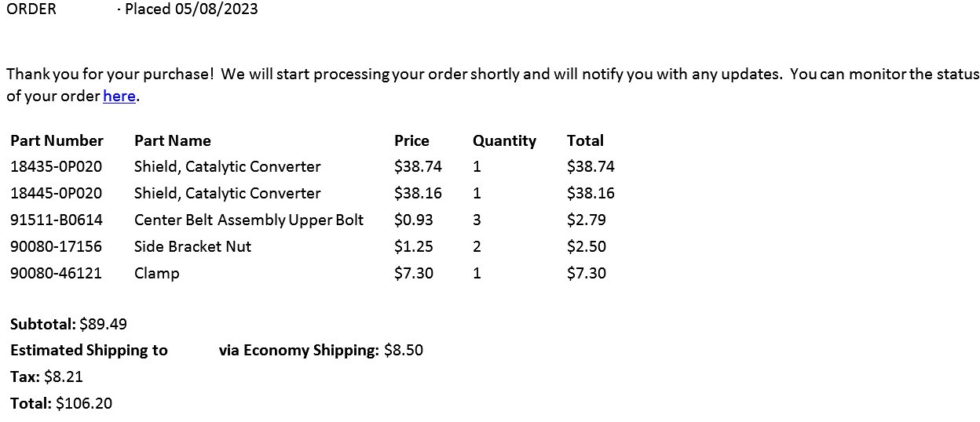Select part number 91511-B0614
This screenshot has width=980, height=422.
click(x=56, y=220)
